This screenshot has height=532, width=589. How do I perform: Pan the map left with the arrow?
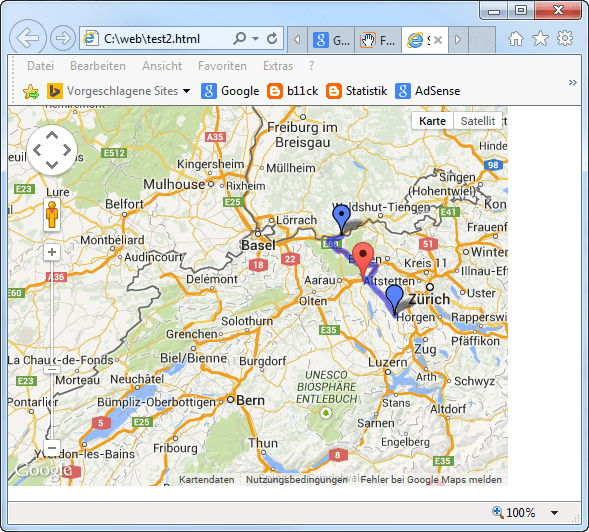click(37, 150)
